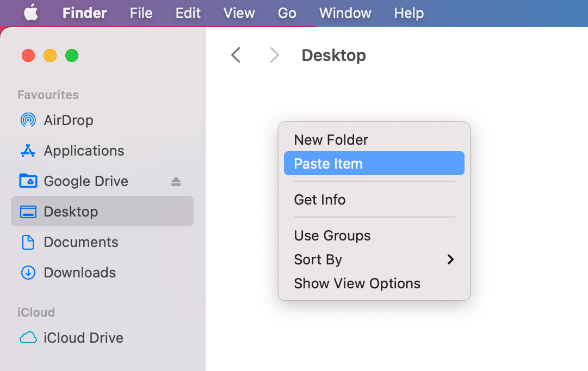Click the Downloads arrow icon

[28, 273]
